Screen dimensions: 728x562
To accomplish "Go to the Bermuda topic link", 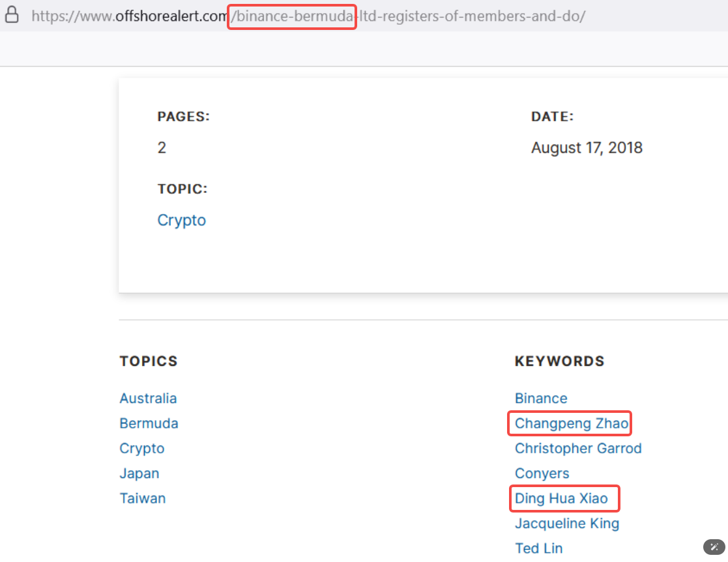I will coord(149,423).
